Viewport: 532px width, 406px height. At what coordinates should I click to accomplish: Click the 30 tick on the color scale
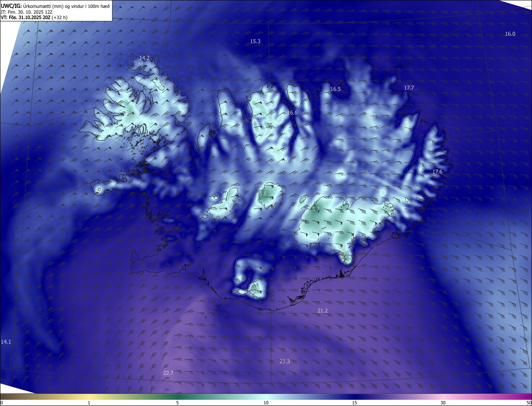click(x=443, y=403)
